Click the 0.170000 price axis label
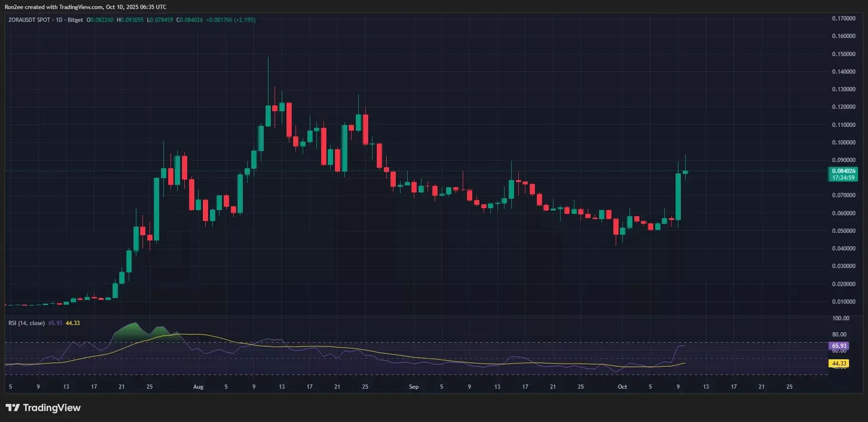The width and height of the screenshot is (868, 422). pyautogui.click(x=843, y=19)
